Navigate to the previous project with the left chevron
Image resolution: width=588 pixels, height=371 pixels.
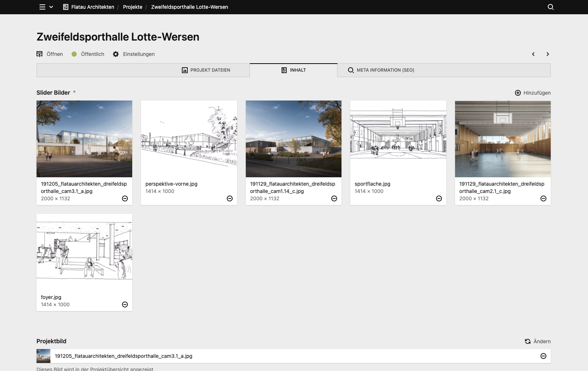click(533, 54)
